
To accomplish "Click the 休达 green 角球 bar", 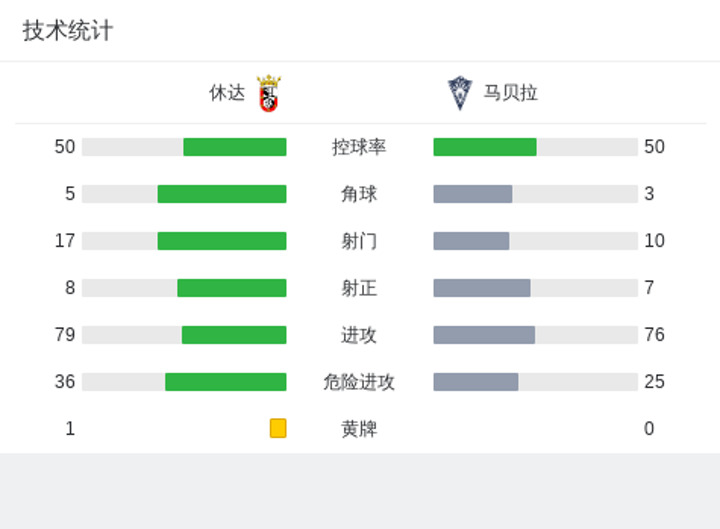I will click(222, 194).
